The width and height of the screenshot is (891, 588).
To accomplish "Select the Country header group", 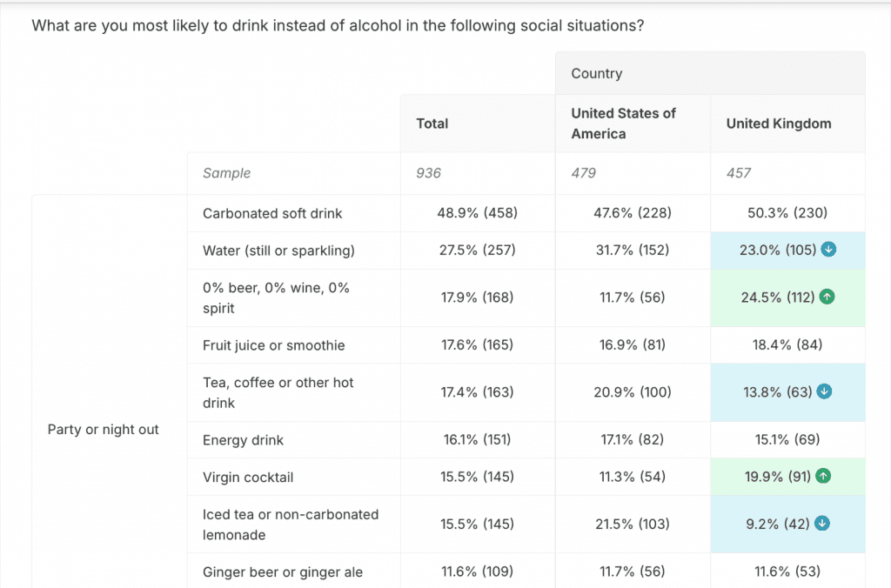I will [x=597, y=74].
